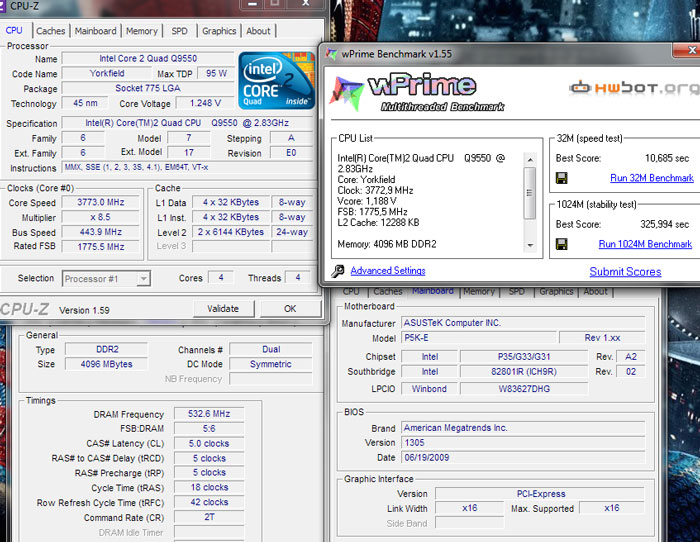This screenshot has width=700, height=542.
Task: Open the About tab in top CPU-Z window
Action: tap(258, 31)
